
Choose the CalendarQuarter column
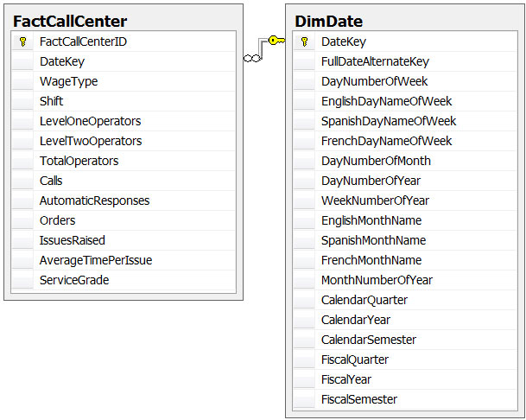[x=364, y=300]
